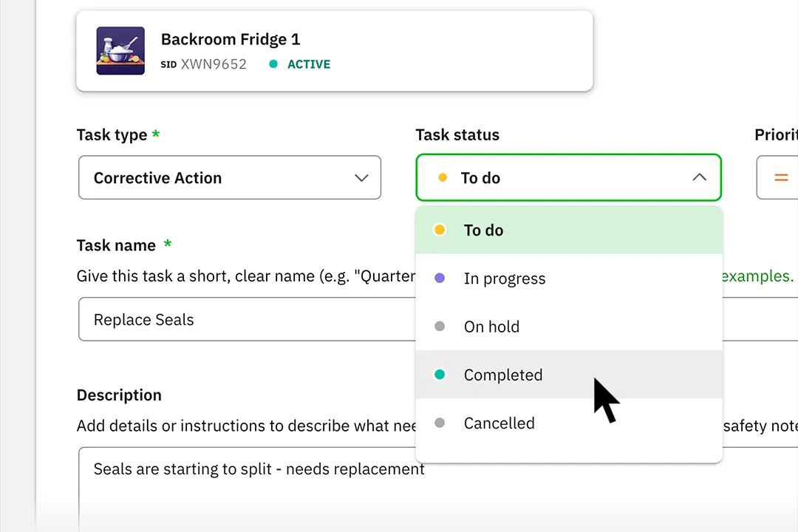Click the Backroom Fridge 1 title
This screenshot has width=798, height=532.
pos(231,39)
